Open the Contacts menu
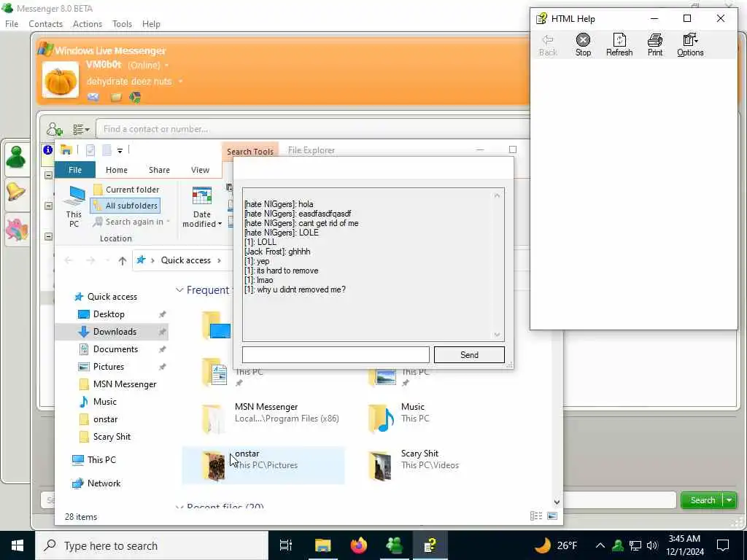Viewport: 747px width, 560px height. point(45,24)
